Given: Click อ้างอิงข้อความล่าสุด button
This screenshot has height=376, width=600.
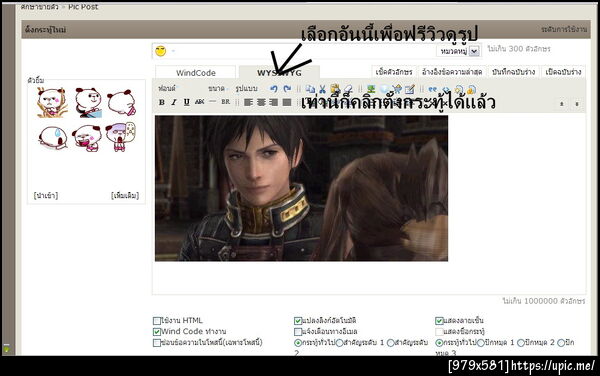Looking at the screenshot, I should tap(452, 72).
